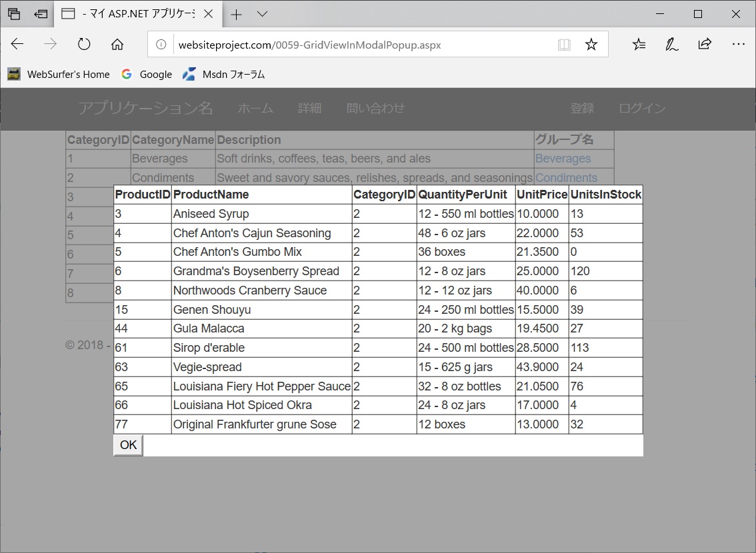This screenshot has width=756, height=553.
Task: Open WebSurfer's Home bookmark
Action: click(x=59, y=74)
